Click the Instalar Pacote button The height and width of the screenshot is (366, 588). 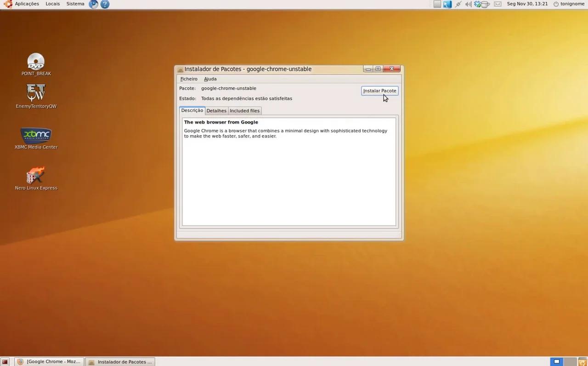(379, 91)
